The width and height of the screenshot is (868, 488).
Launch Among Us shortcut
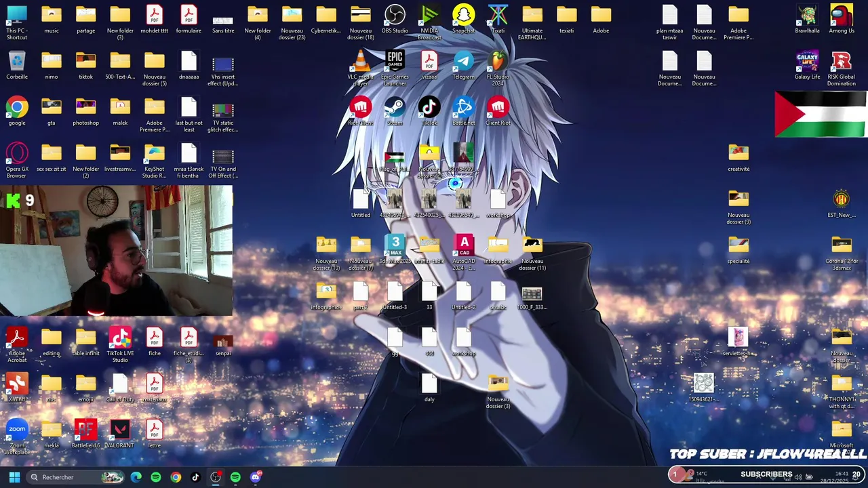click(x=842, y=19)
